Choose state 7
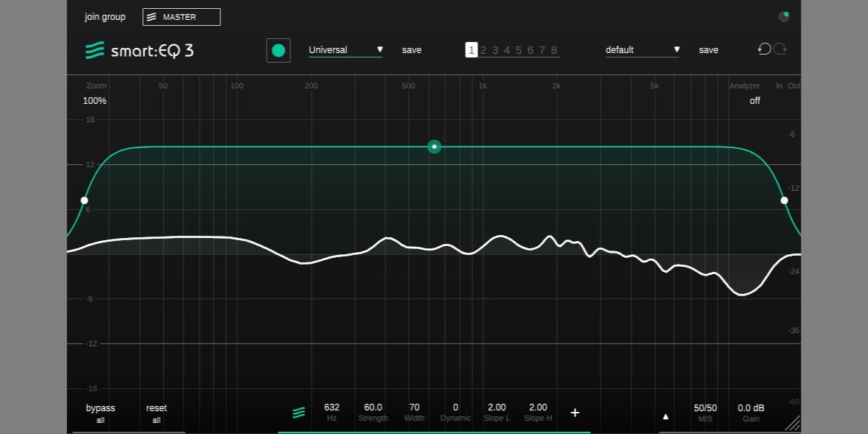The width and height of the screenshot is (868, 434). point(542,50)
